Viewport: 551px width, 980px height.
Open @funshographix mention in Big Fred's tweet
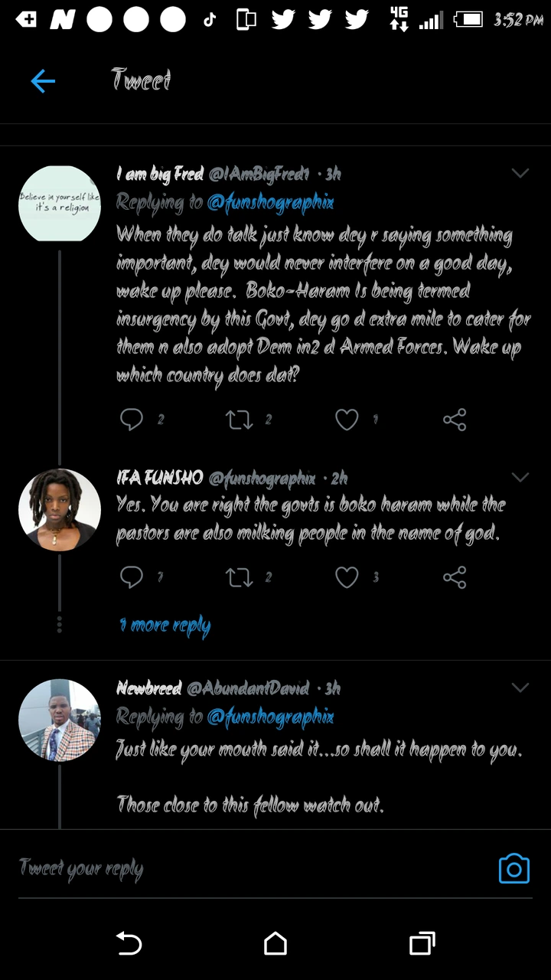tap(270, 203)
